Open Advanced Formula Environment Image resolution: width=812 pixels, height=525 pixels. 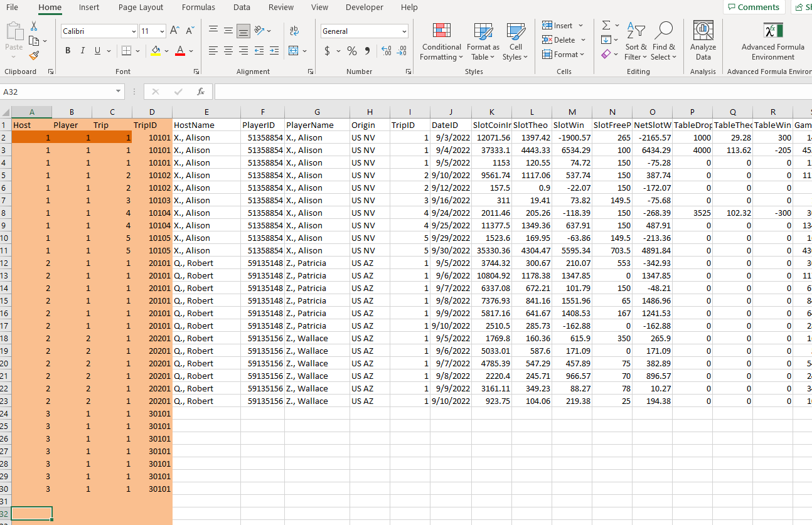point(772,41)
